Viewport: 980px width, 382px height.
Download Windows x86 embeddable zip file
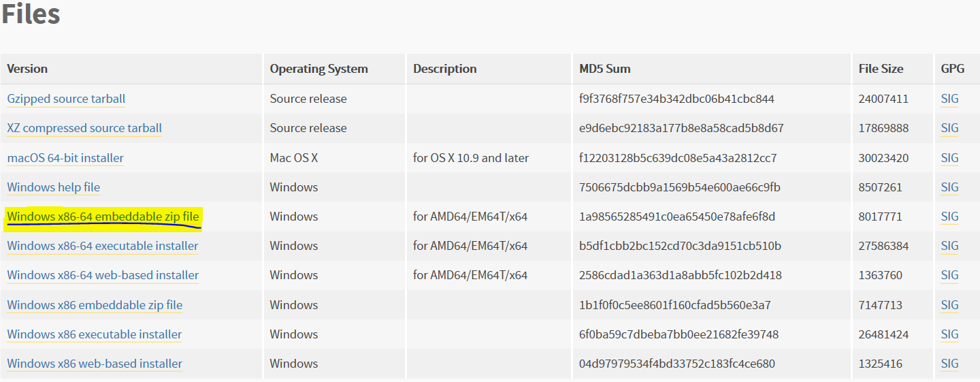(x=95, y=305)
